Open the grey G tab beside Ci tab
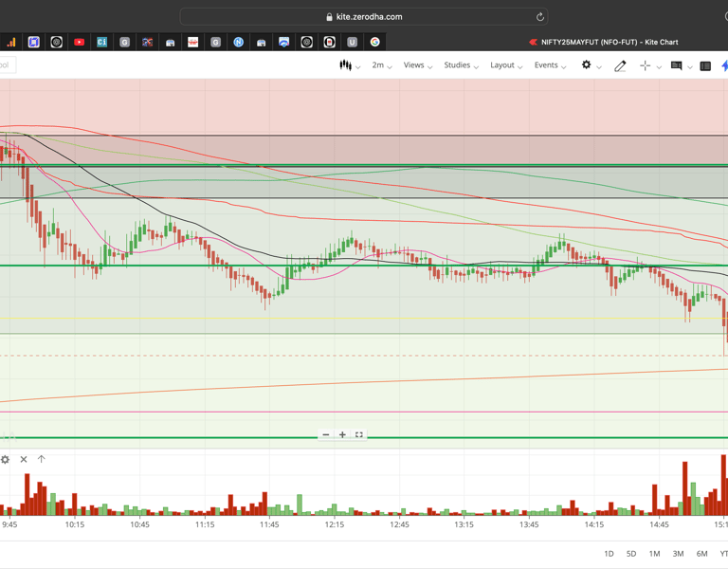This screenshot has width=728, height=569. tap(124, 43)
